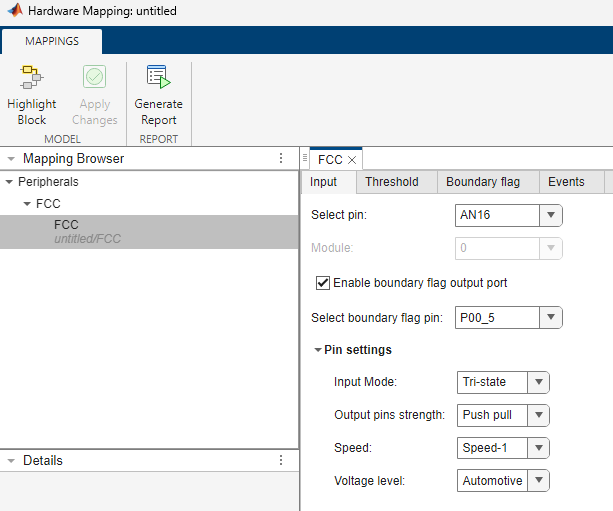
Task: Open the Events tab
Action: click(x=566, y=182)
